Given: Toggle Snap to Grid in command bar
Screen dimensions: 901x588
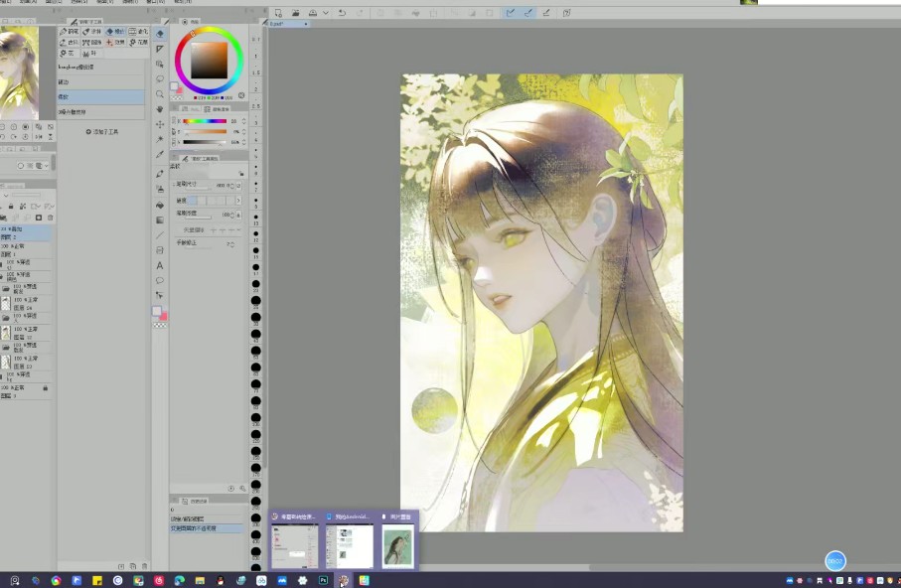Looking at the screenshot, I should 546,13.
